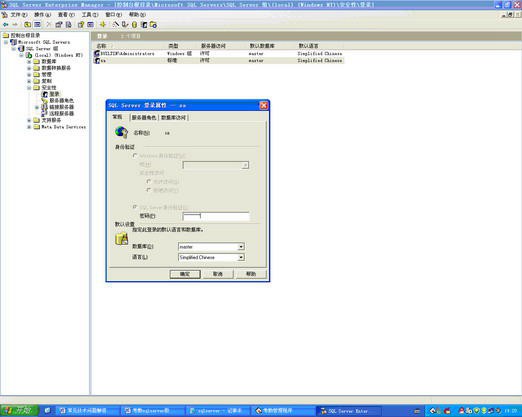Expand the 链接服务器 node
This screenshot has width=522, height=417.
pyautogui.click(x=37, y=107)
